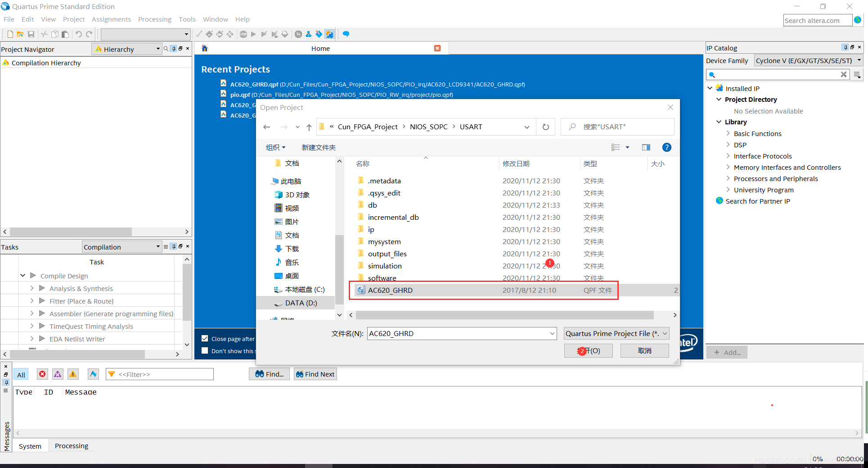The width and height of the screenshot is (868, 468).
Task: Click the 文件名 filename input field
Action: (462, 333)
